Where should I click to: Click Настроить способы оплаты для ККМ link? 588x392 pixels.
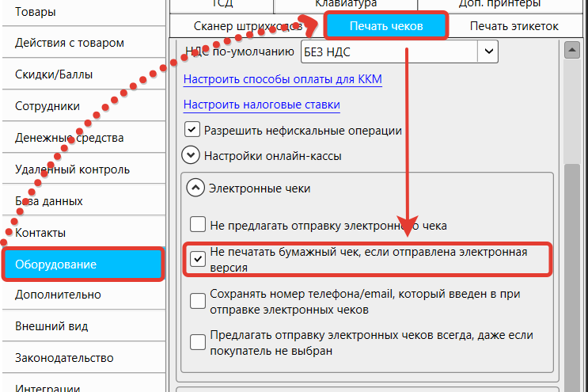[283, 79]
